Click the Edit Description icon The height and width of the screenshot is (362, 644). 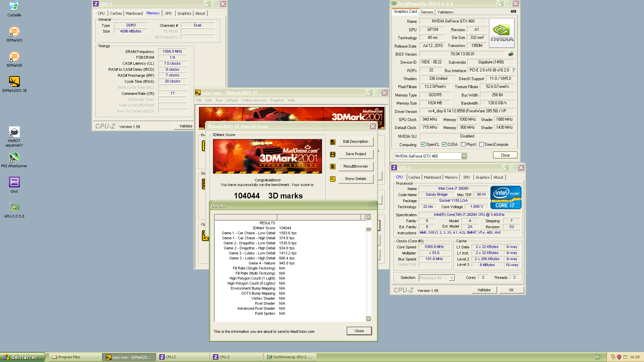[x=333, y=142]
